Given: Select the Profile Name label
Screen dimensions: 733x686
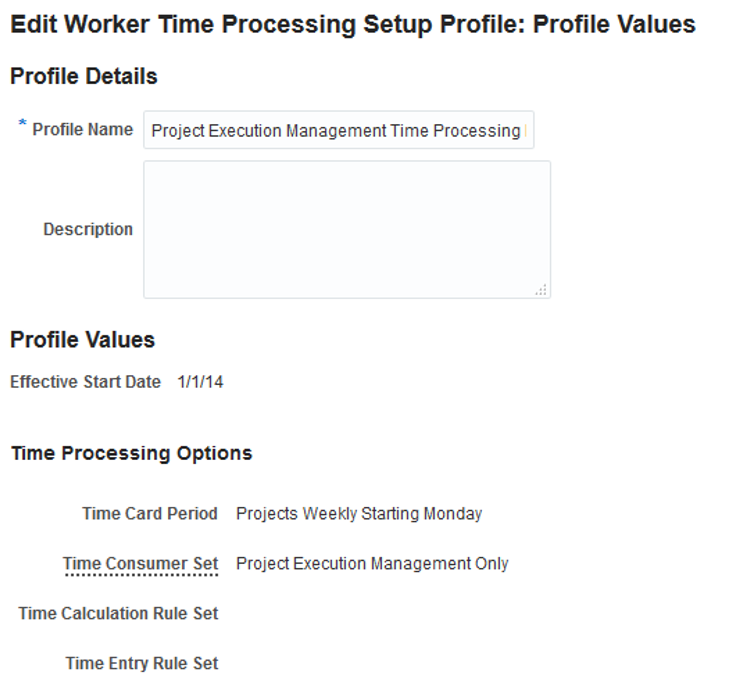Looking at the screenshot, I should [x=83, y=130].
